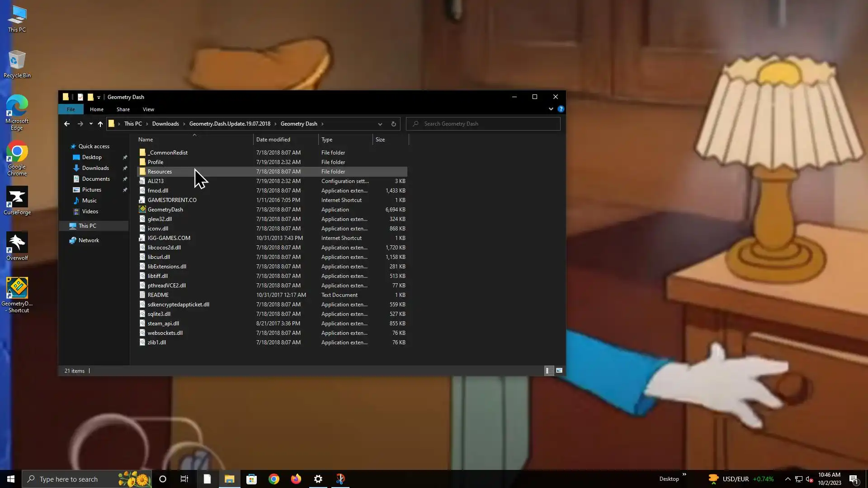
Task: Open the address bar history dropdown
Action: click(380, 124)
